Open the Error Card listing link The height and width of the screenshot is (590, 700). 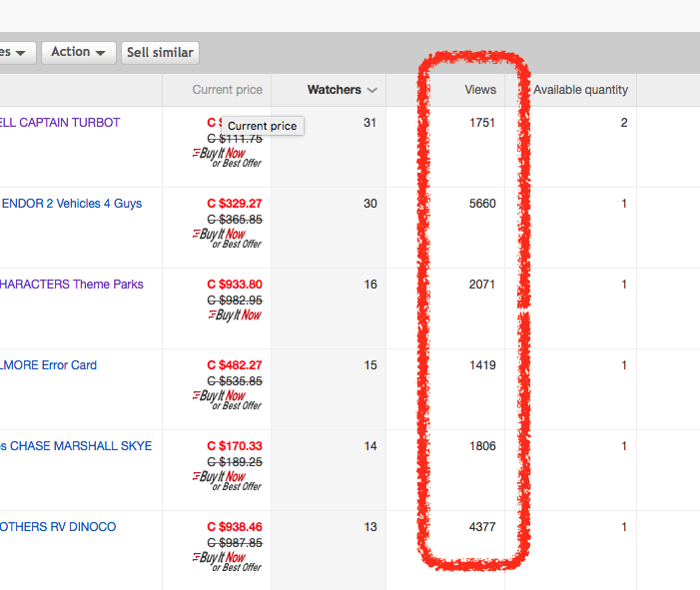pos(49,365)
